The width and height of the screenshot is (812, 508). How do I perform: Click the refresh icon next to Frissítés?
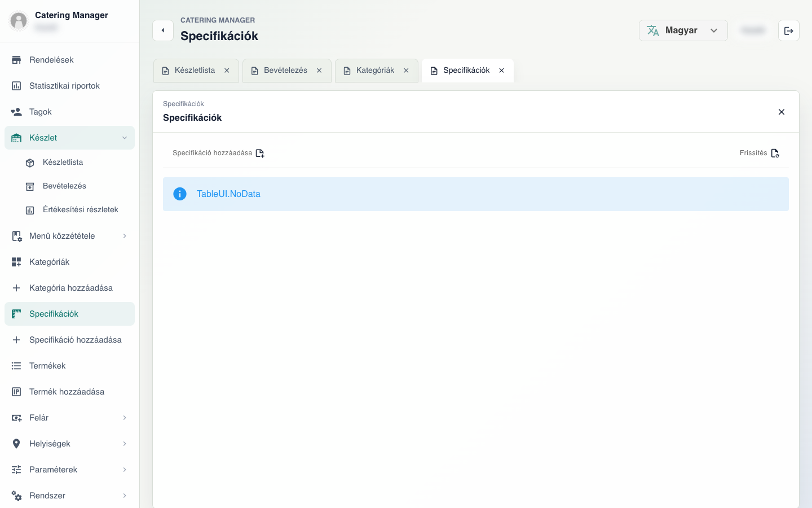click(x=775, y=153)
